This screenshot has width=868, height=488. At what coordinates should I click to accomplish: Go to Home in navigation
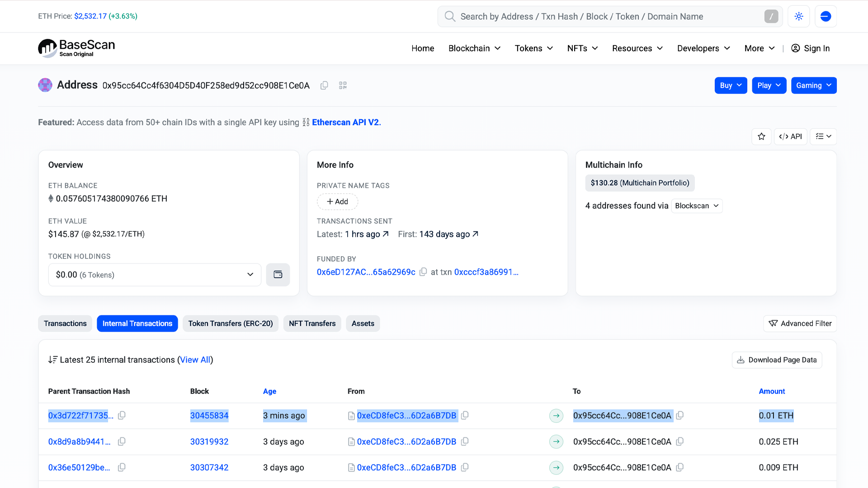[x=423, y=48]
